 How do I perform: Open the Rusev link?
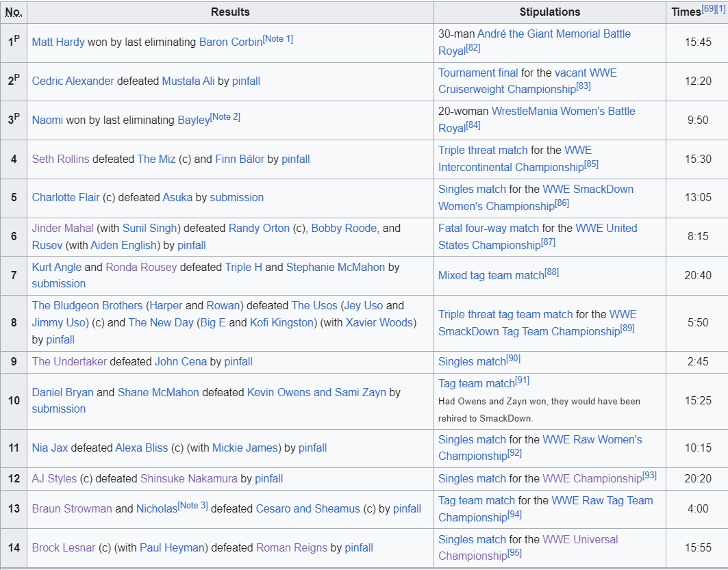click(x=47, y=246)
